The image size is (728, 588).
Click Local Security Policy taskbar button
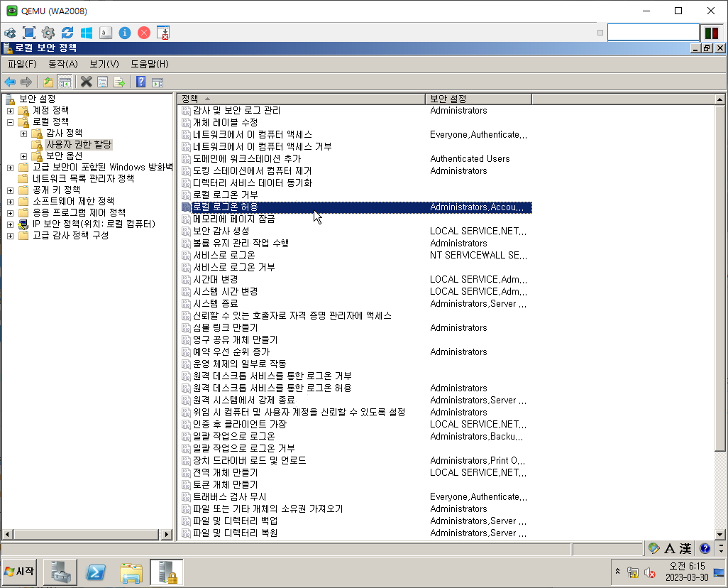[167, 572]
